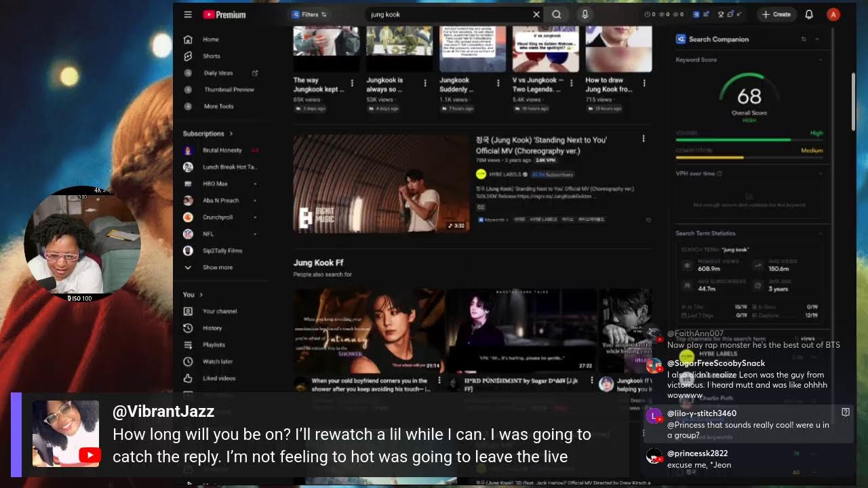This screenshot has width=868, height=488.
Task: Click the HYBE LABELS keyword tag
Action: coord(543,220)
